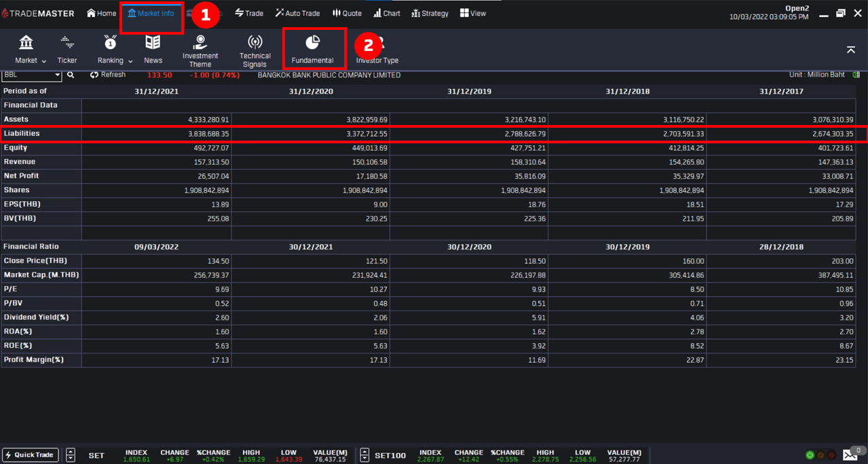Open the Auto Trade menu

(297, 13)
